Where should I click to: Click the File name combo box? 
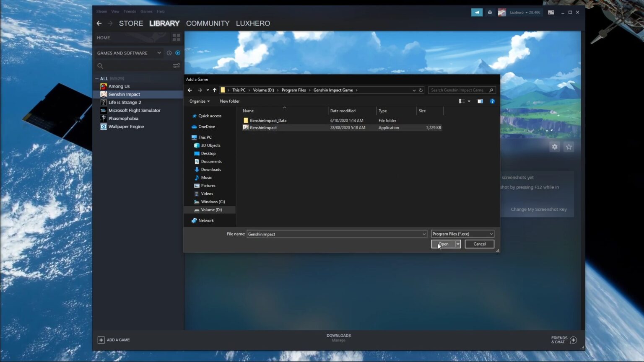(337, 234)
